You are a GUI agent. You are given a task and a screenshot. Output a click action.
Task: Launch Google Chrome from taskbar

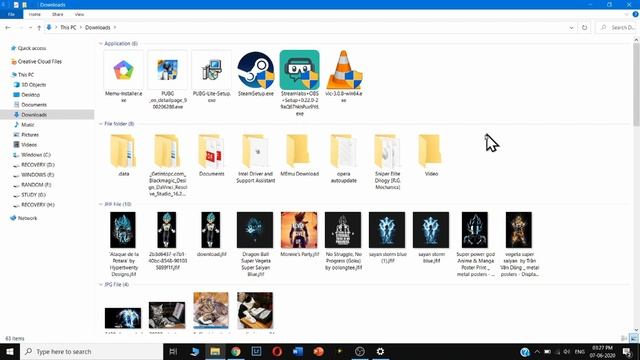(236, 351)
